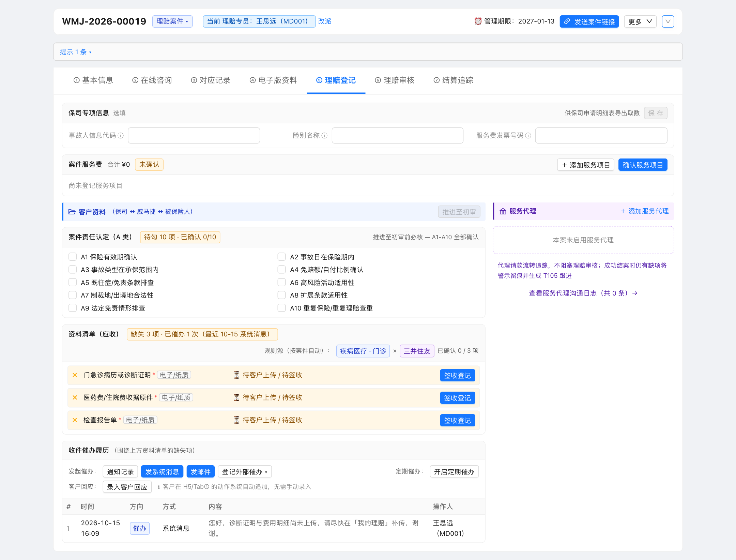Open the 理赔案件 type dropdown

click(172, 21)
